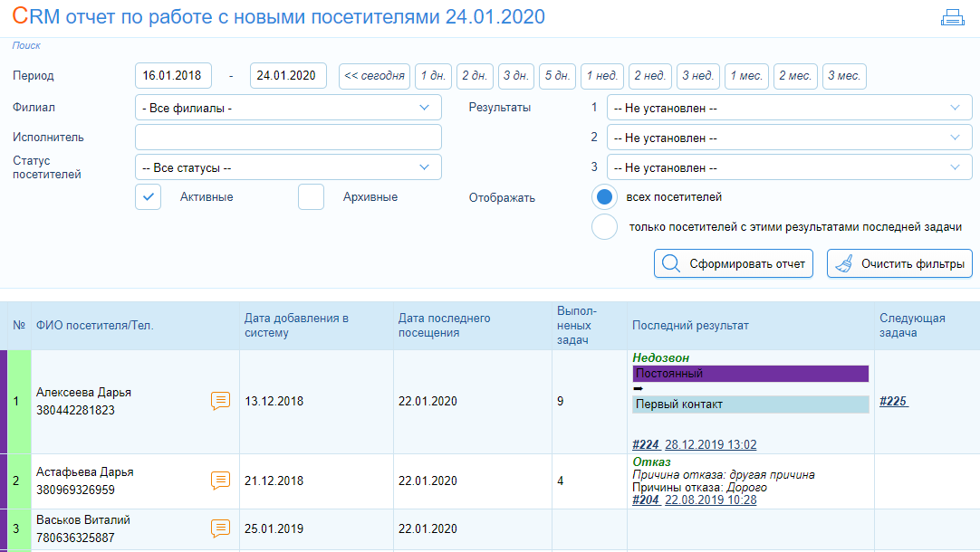980x552 pixels.
Task: Click the purple Постоянный status bar
Action: (x=751, y=374)
